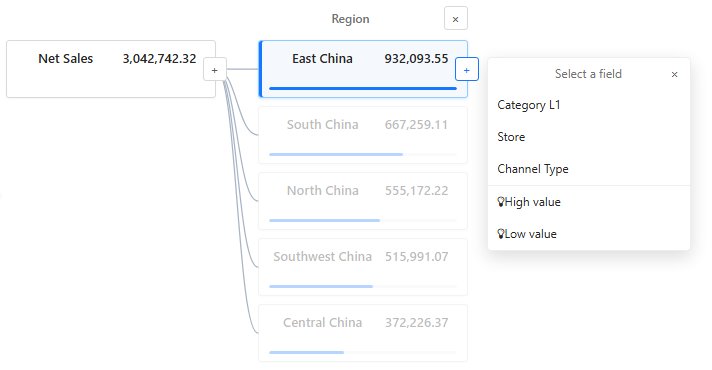Screen dimensions: 712x370
Task: Click the lightbulb icon beside Low value
Action: click(501, 234)
